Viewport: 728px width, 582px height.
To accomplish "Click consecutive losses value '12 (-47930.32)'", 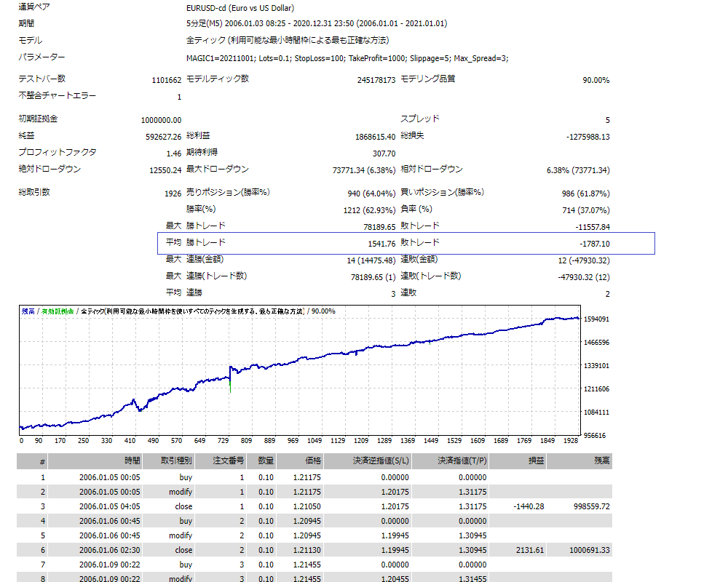I will tap(584, 260).
